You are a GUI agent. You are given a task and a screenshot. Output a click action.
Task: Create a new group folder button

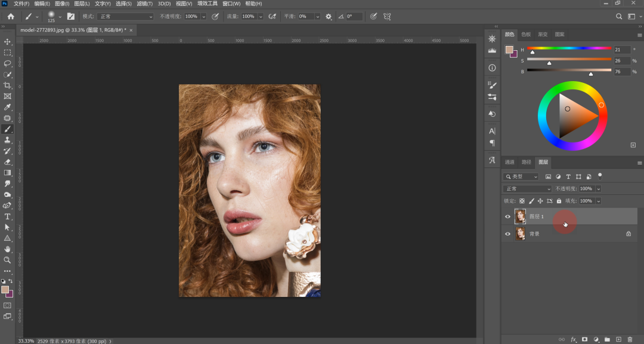pos(607,339)
